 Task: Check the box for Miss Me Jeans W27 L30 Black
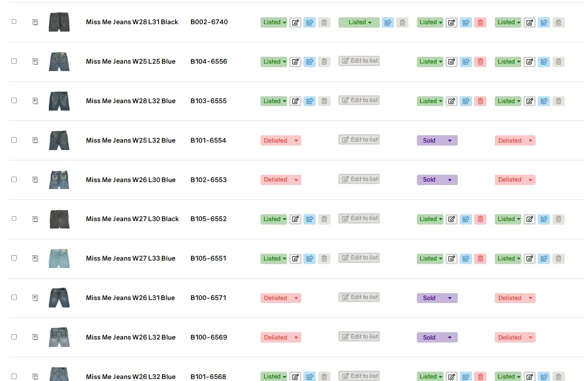coord(14,218)
